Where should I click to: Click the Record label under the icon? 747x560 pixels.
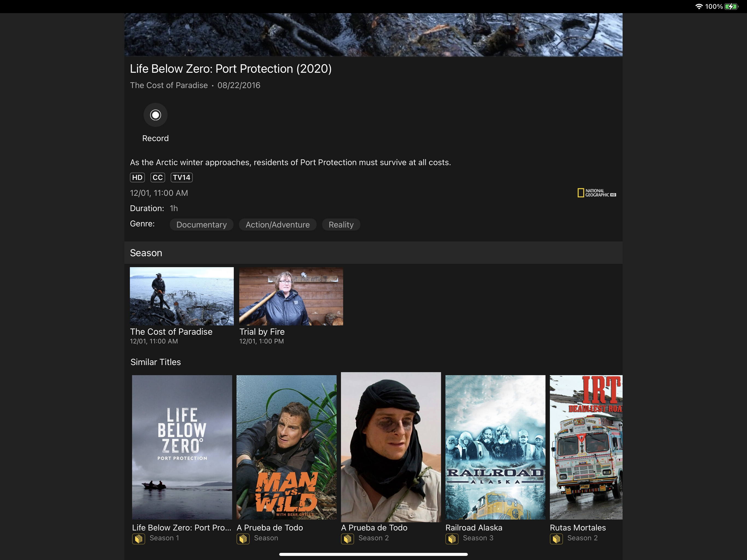click(155, 138)
